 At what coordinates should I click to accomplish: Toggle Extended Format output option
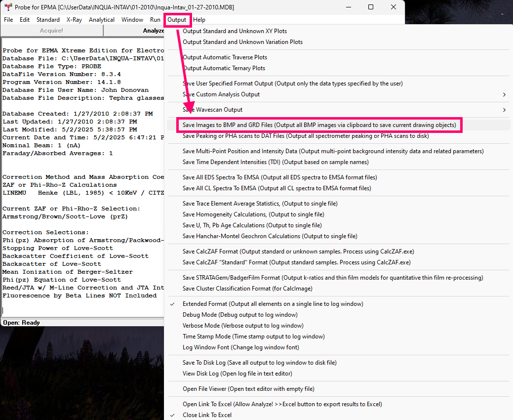(273, 304)
